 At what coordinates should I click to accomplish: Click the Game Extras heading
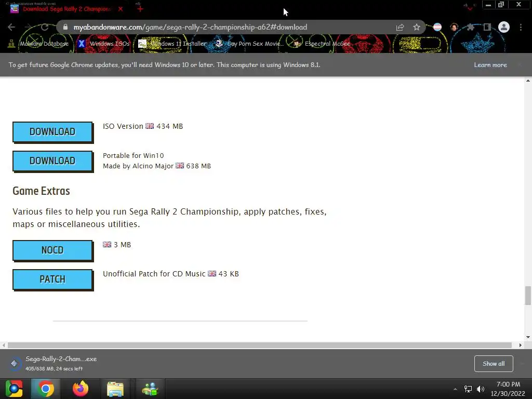tap(41, 191)
